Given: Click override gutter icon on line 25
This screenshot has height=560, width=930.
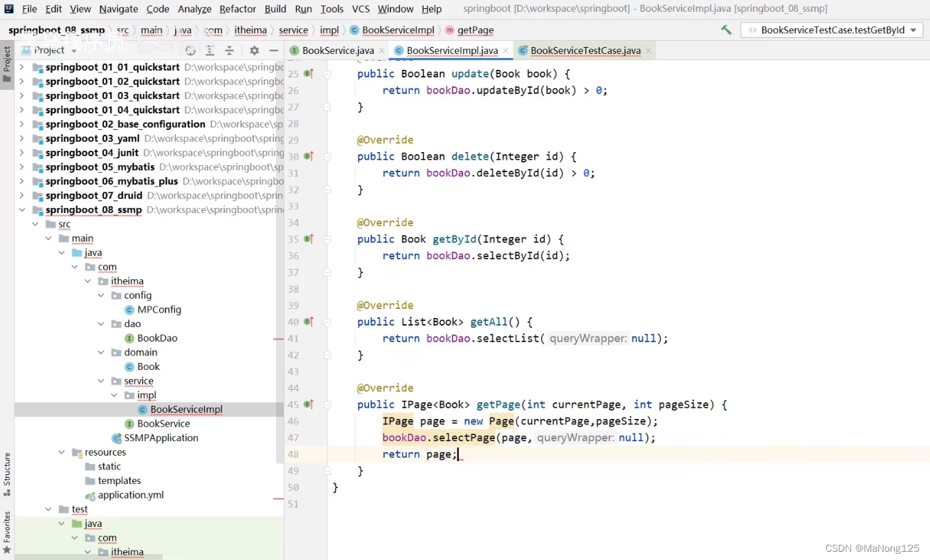Looking at the screenshot, I should click(x=309, y=73).
